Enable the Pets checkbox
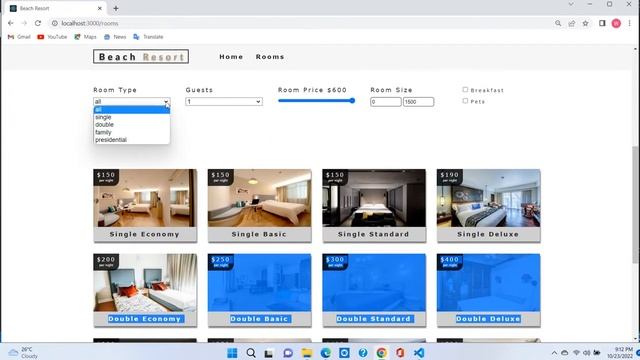 (x=465, y=100)
